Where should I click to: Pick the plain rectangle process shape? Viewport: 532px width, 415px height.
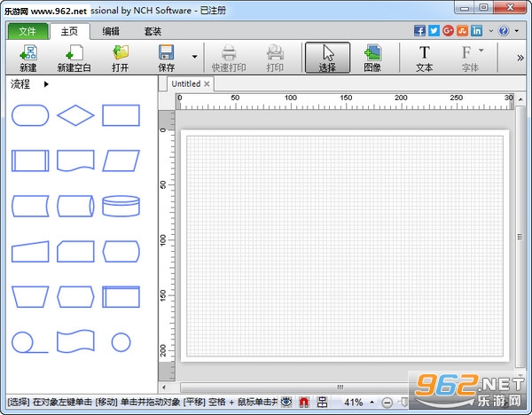[121, 115]
